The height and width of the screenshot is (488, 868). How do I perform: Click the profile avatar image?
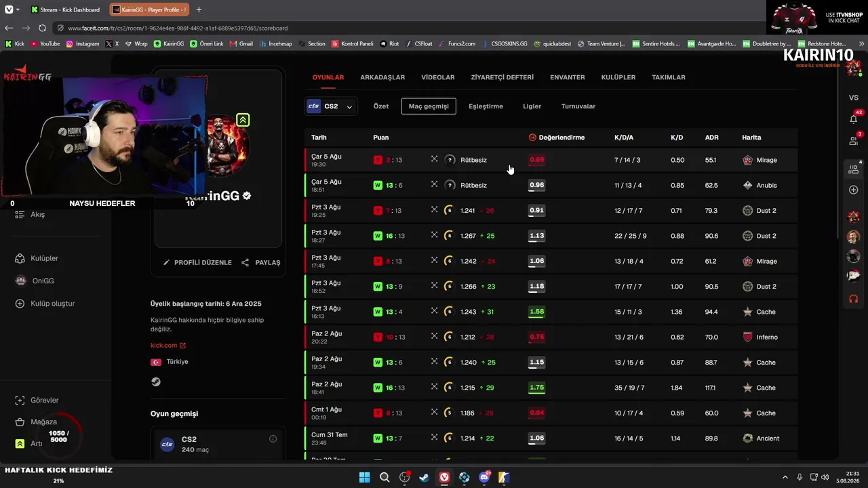[229, 144]
